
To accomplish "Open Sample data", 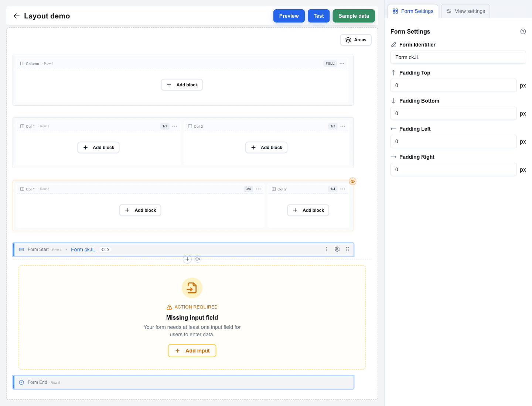I will 354,16.
